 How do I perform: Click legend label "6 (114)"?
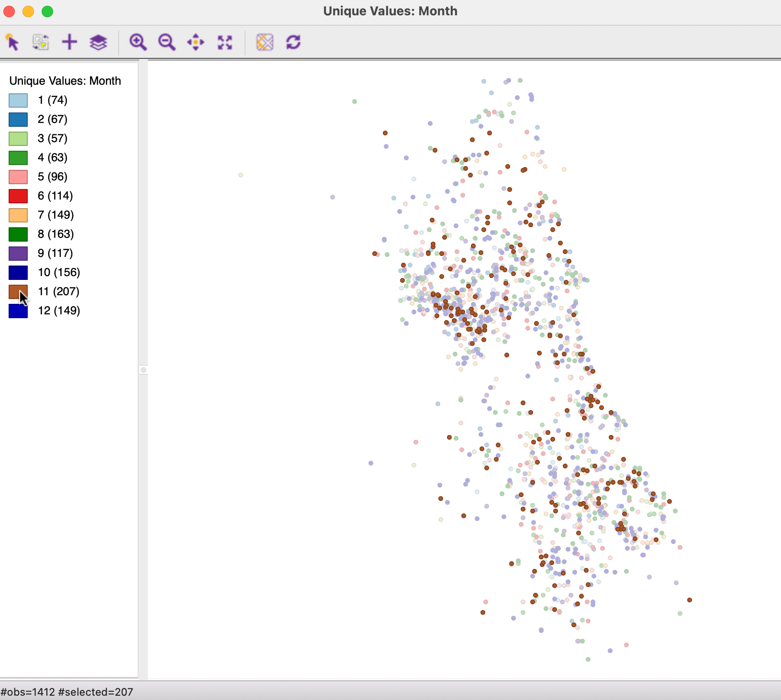(56, 196)
